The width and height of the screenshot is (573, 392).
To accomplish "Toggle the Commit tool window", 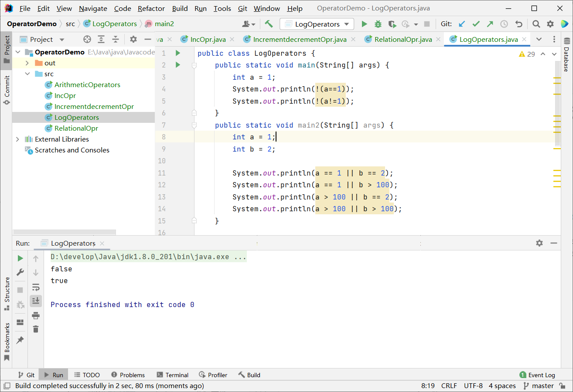I will pos(7,90).
